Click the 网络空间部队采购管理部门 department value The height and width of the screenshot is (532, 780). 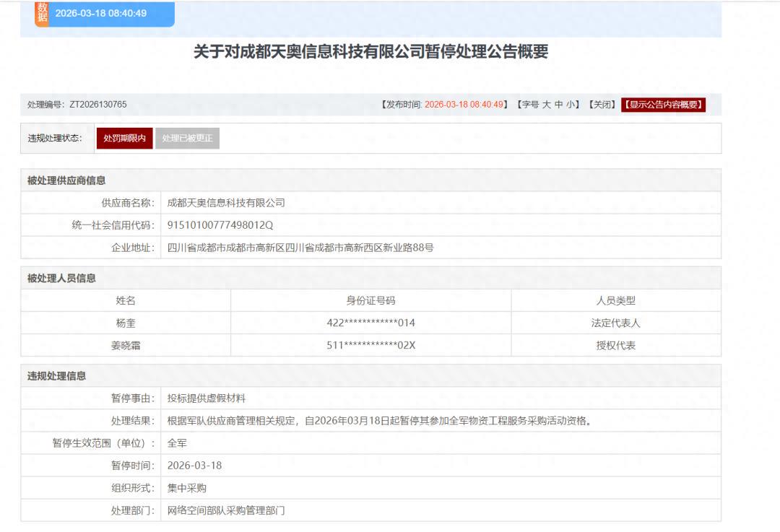pos(226,510)
